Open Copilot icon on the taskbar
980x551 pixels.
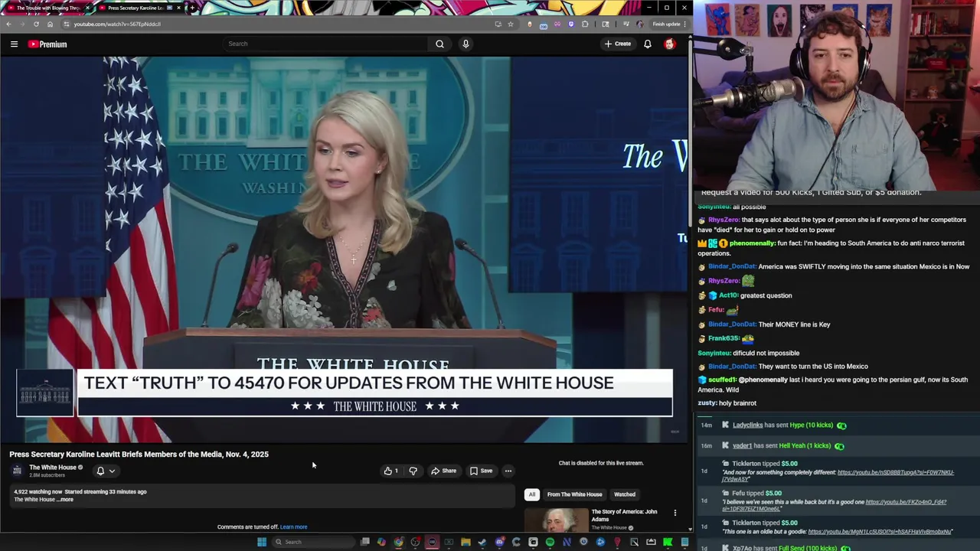click(x=381, y=542)
